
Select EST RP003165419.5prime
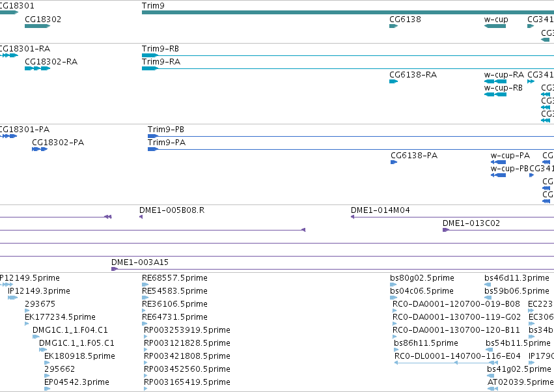coord(187,382)
